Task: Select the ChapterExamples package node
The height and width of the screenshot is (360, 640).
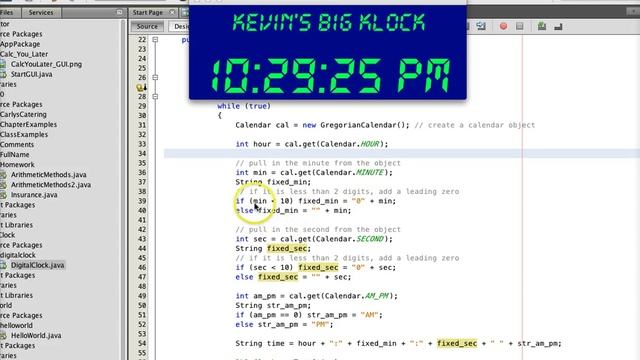Action: pyautogui.click(x=28, y=124)
